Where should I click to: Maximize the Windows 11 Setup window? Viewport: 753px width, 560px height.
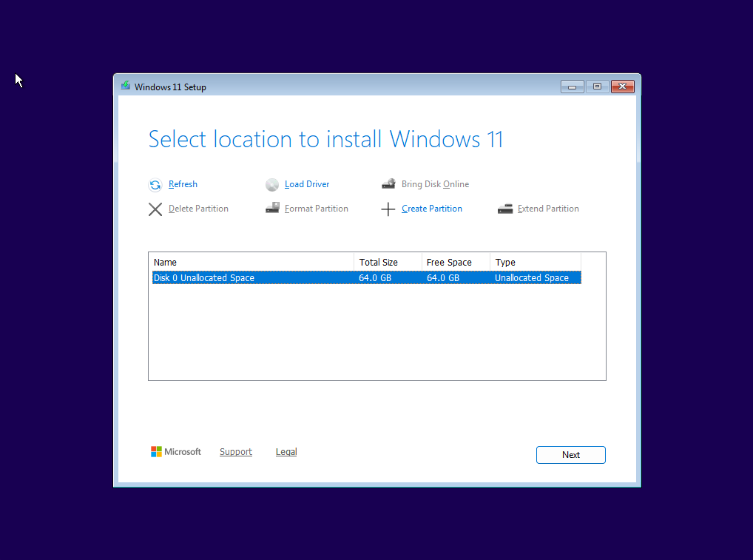pos(597,87)
